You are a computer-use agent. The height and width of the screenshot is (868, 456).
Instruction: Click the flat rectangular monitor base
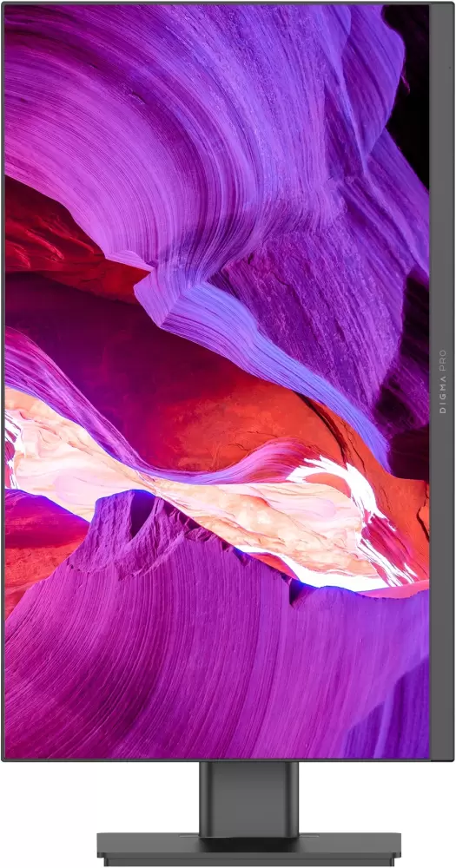pyautogui.click(x=248, y=849)
